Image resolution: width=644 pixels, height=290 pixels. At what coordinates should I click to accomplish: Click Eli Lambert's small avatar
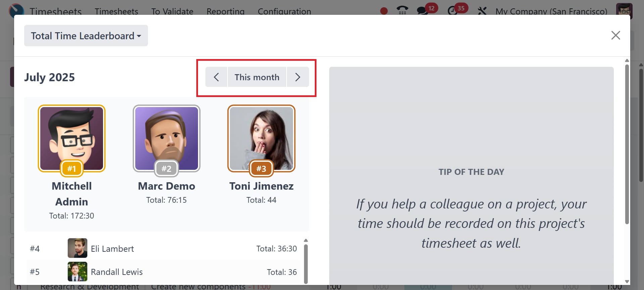click(x=78, y=248)
